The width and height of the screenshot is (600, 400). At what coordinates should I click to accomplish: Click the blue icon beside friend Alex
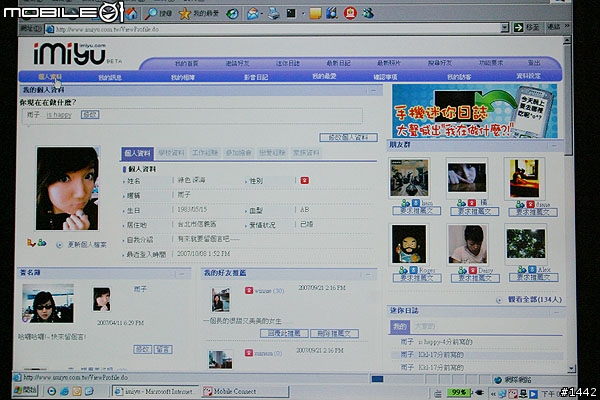click(x=532, y=269)
